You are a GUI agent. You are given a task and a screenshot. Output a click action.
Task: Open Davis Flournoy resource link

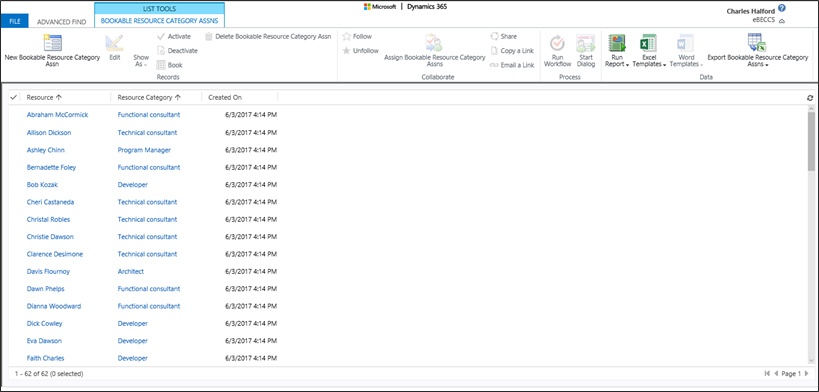pos(48,272)
